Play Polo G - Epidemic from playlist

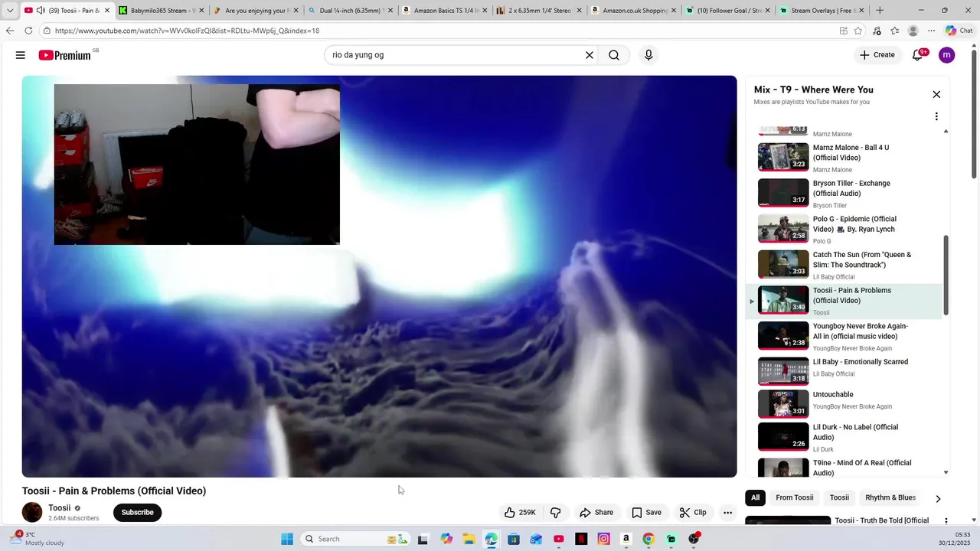tap(844, 229)
